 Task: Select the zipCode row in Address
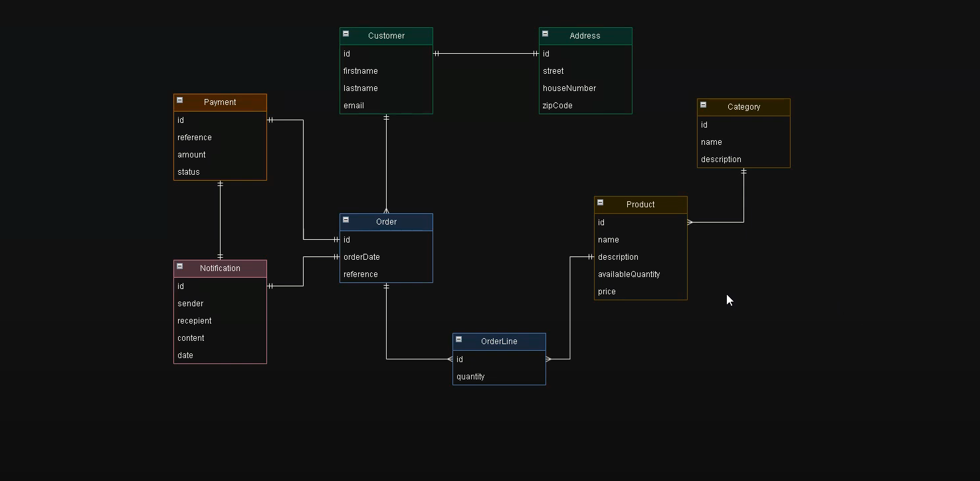pyautogui.click(x=557, y=106)
